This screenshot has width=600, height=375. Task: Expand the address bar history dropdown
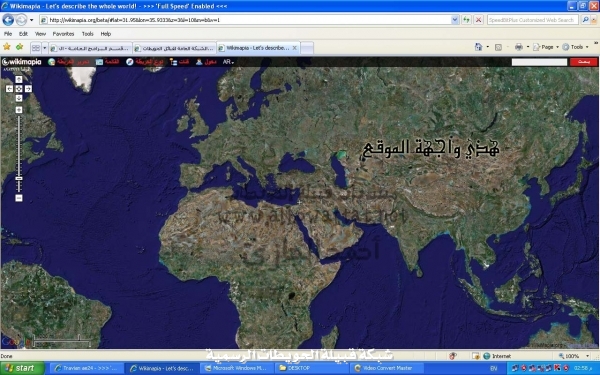pos(455,20)
